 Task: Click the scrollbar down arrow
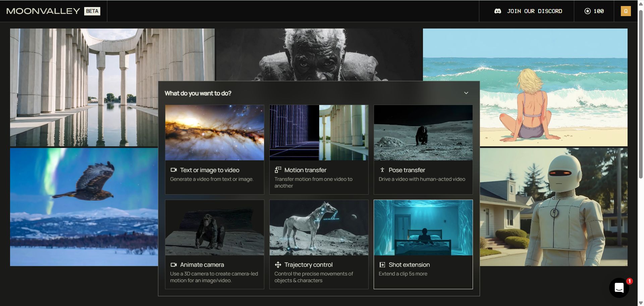point(641,303)
